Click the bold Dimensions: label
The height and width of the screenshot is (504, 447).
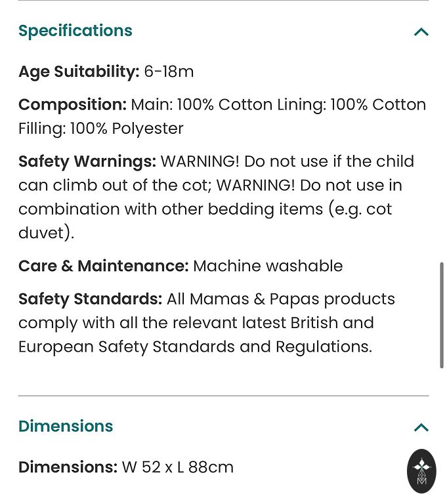(x=68, y=467)
